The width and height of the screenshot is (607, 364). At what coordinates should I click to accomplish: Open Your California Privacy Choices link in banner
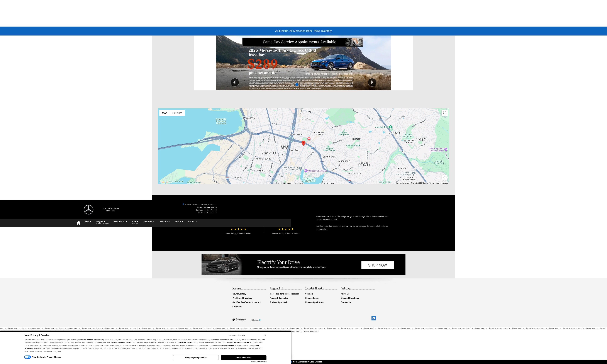tap(47, 357)
